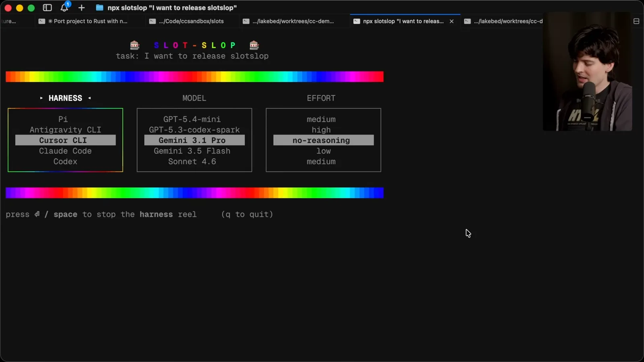
Task: Click the 'q to quit' hint text
Action: (x=247, y=214)
